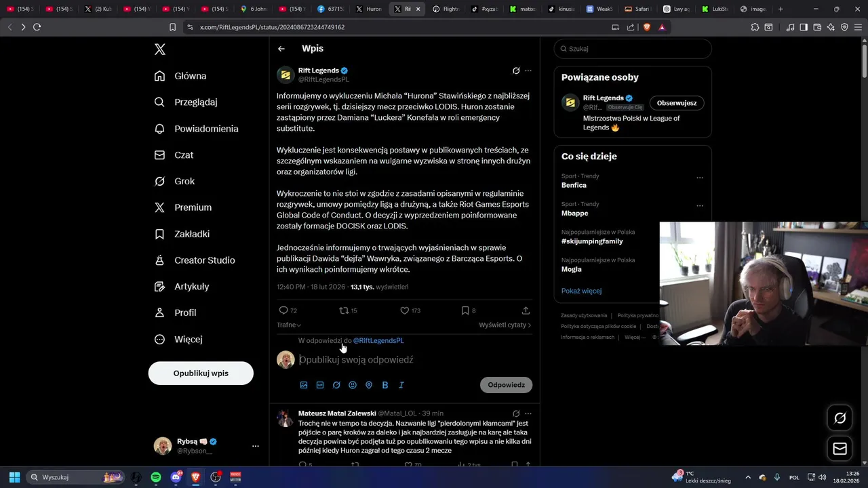Go back using the Wpis arrow
868x488 pixels.
[281, 49]
